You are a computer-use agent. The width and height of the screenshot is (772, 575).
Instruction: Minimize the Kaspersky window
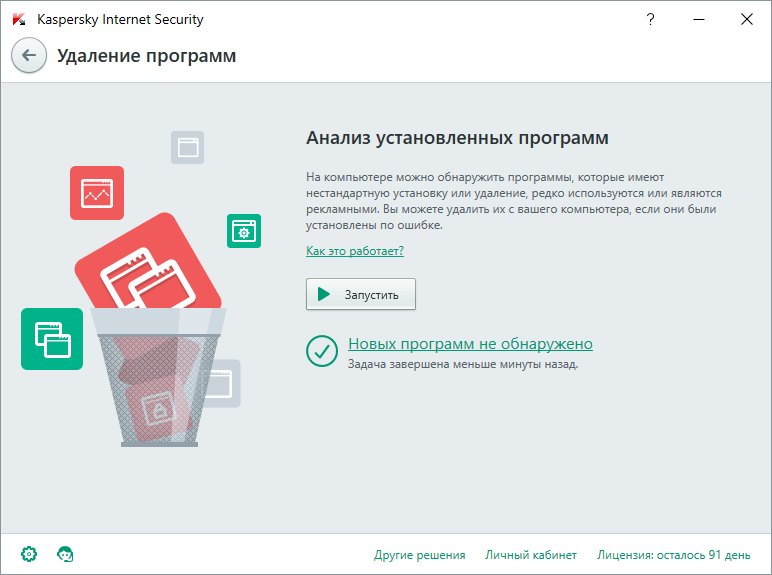point(699,19)
